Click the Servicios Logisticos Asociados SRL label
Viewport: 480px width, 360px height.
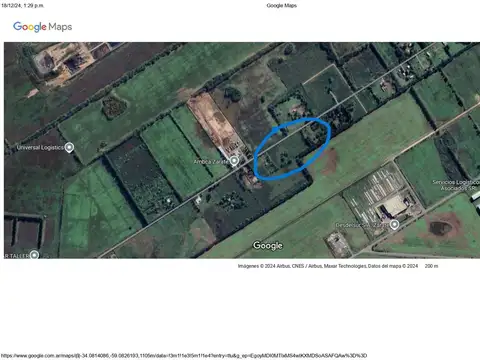(456, 185)
